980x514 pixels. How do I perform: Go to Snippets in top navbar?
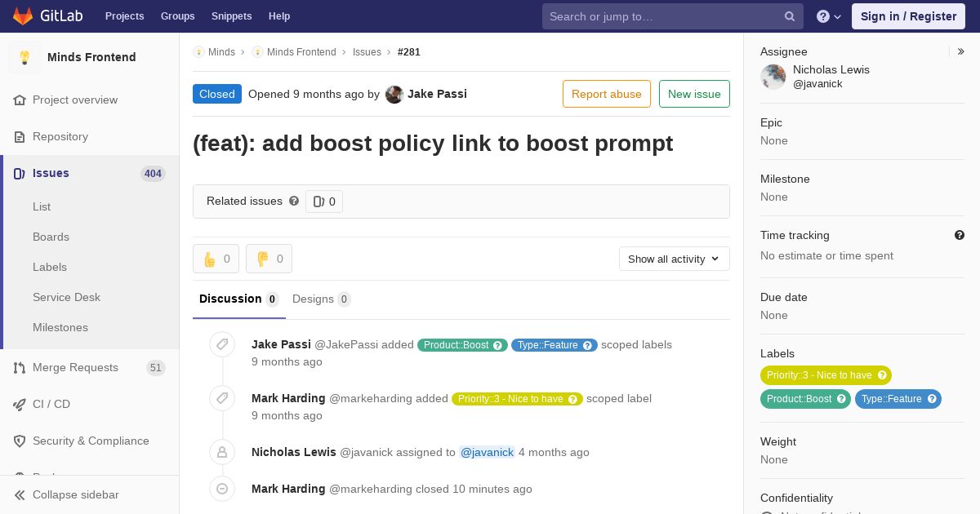(x=231, y=16)
